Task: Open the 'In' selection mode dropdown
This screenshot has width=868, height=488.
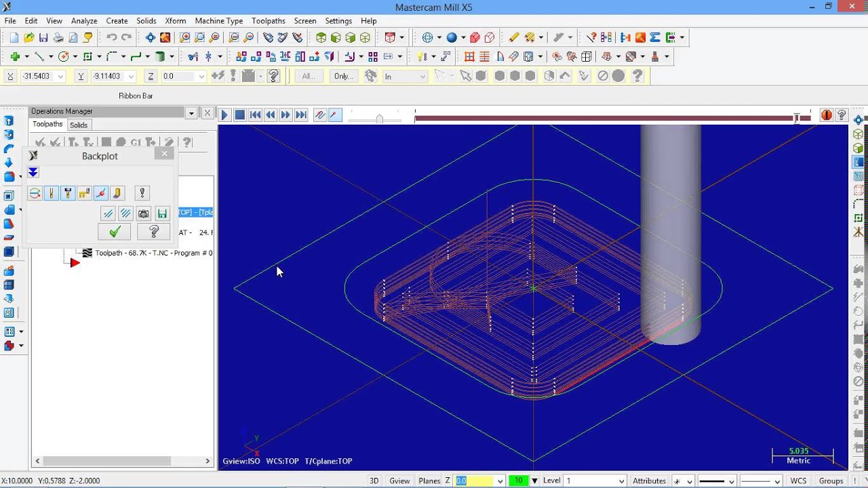Action: tap(422, 77)
